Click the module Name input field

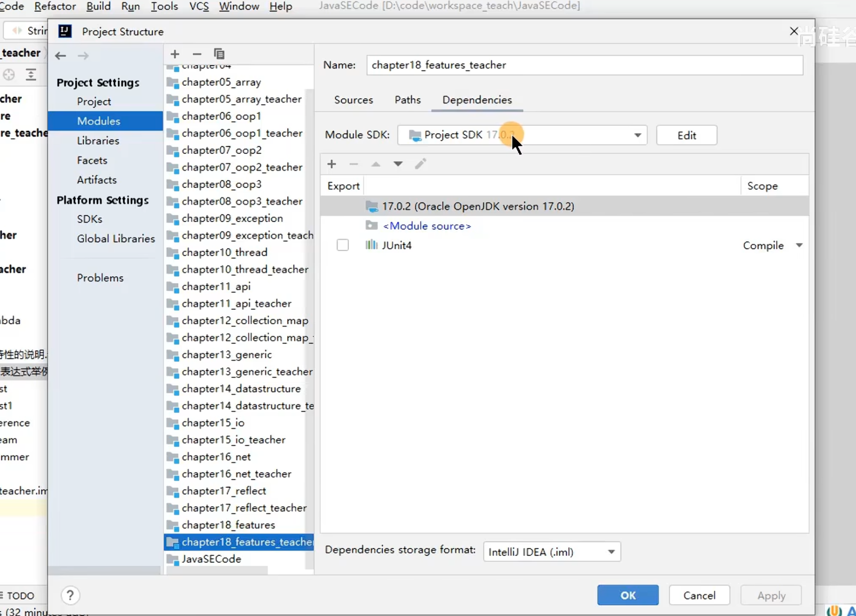tap(585, 65)
